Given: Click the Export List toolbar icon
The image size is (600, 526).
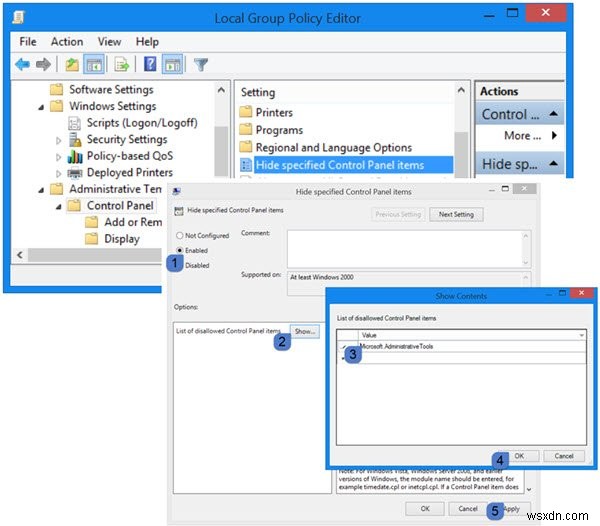Looking at the screenshot, I should click(122, 64).
